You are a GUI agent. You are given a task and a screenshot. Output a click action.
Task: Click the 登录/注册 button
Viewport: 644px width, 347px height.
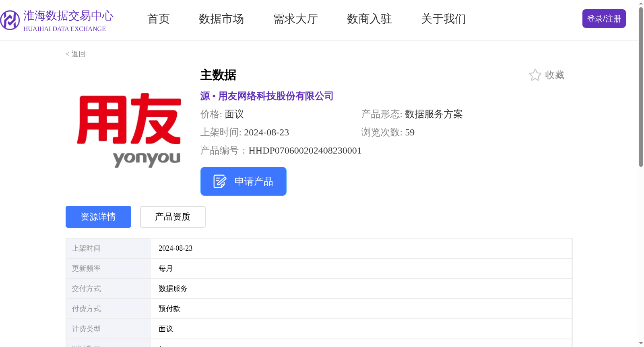pos(604,19)
